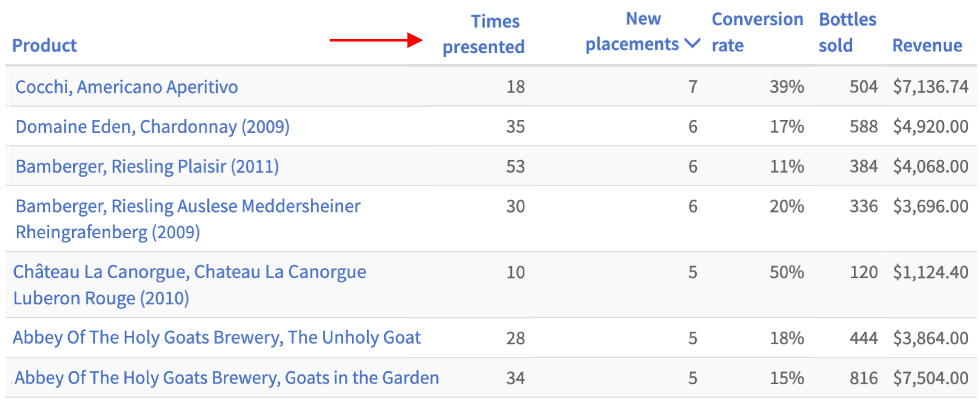Click the 39% conversion rate cell
This screenshot has width=980, height=401.
tap(786, 87)
